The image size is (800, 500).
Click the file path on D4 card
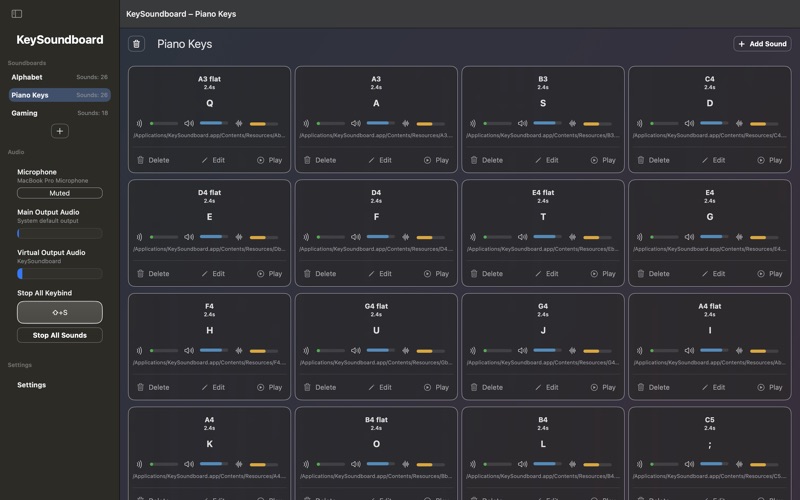(x=376, y=249)
